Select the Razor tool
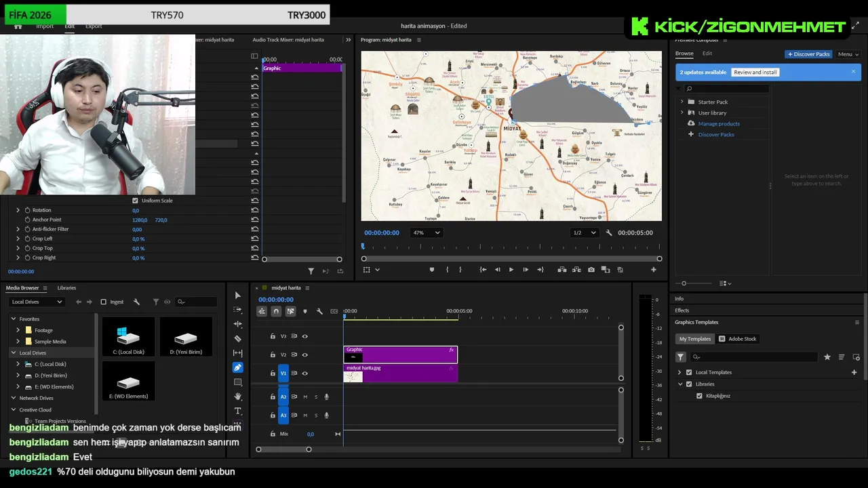Viewport: 868px width, 488px height. (x=237, y=338)
